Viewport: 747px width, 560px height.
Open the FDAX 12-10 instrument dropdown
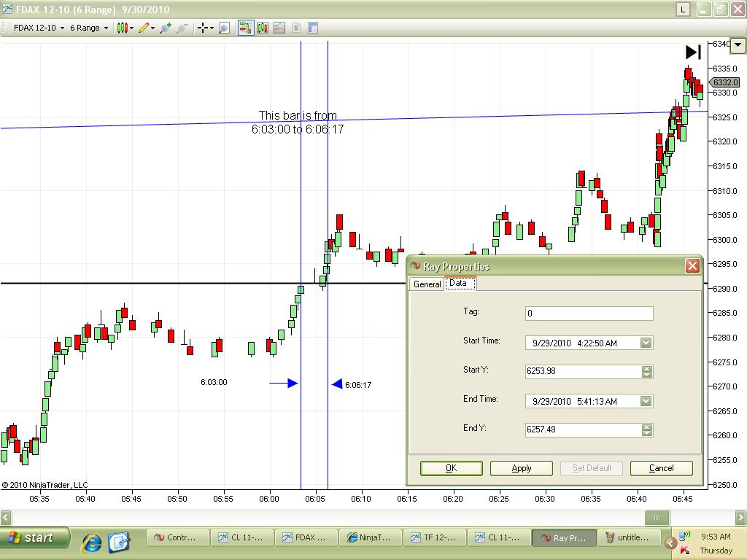coord(39,28)
